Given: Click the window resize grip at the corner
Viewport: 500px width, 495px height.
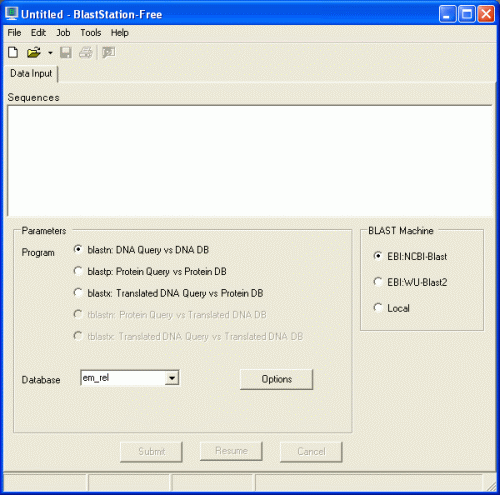Looking at the screenshot, I should 491,487.
